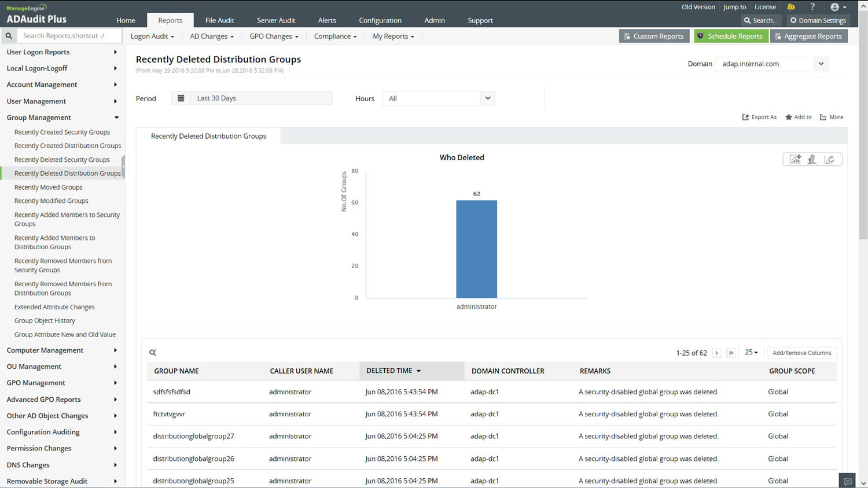Click the add chart icon above graph

click(795, 160)
